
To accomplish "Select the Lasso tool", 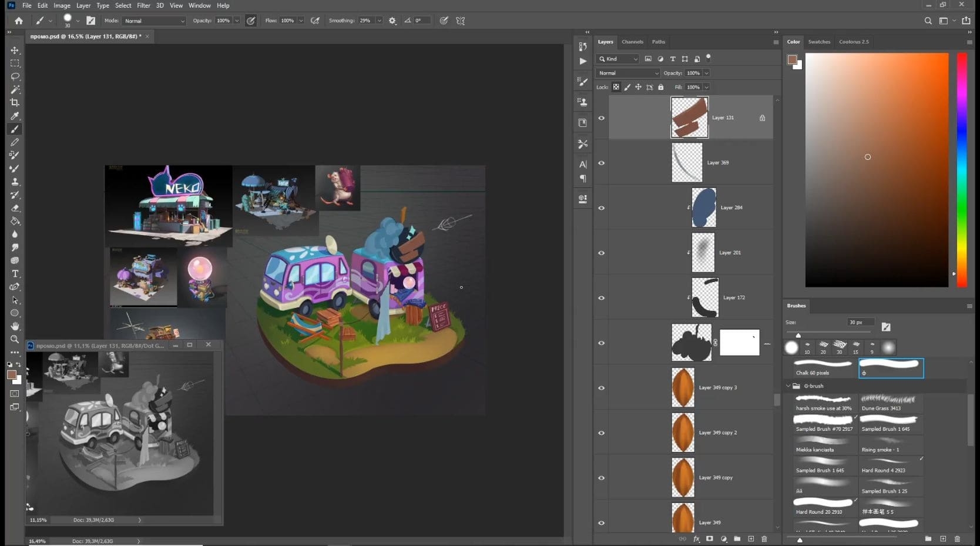I will (15, 76).
